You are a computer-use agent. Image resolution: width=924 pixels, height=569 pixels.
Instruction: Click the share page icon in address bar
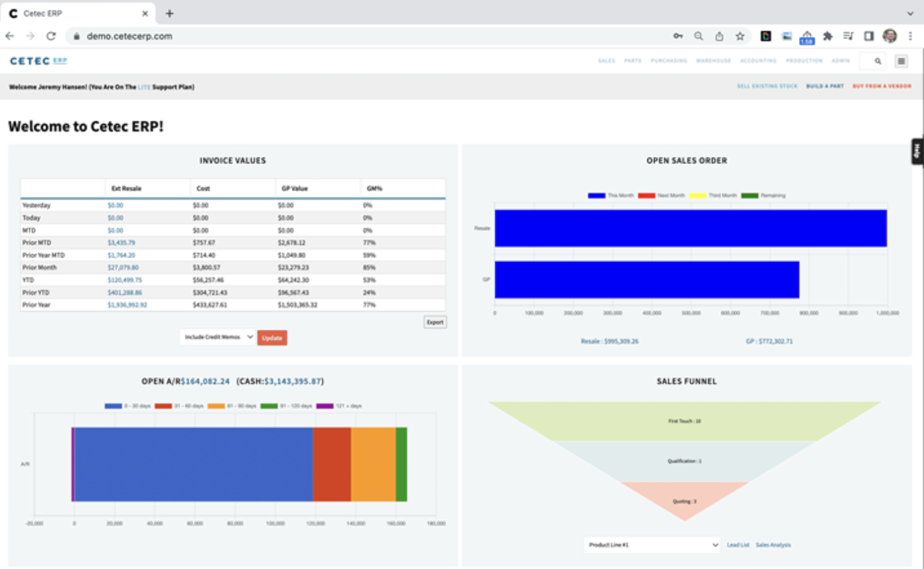(x=719, y=36)
